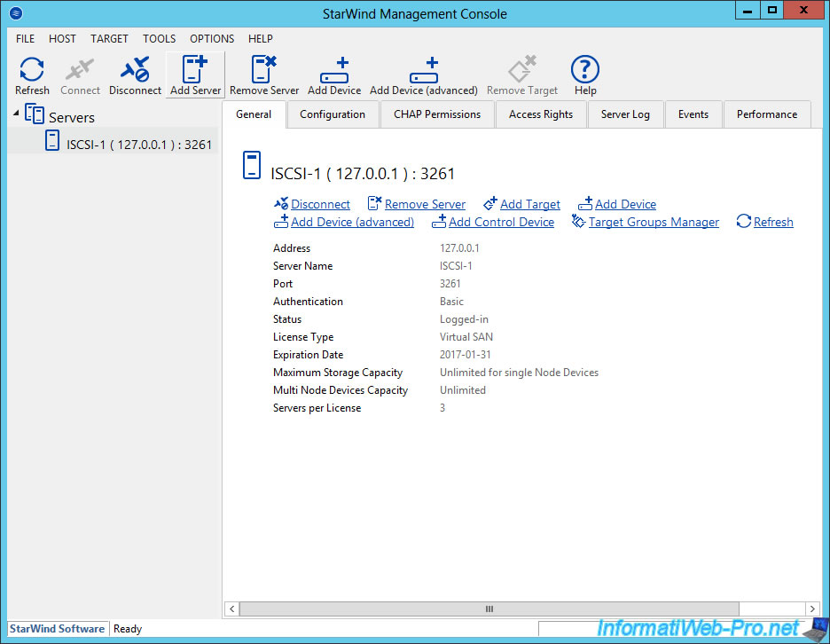Click the scroll right arrow
The image size is (830, 644).
[812, 609]
